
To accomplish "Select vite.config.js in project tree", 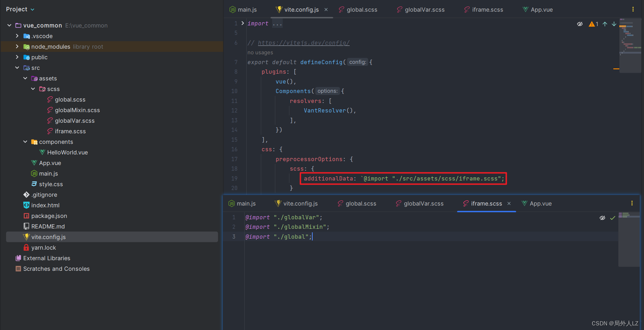I will coord(112,237).
